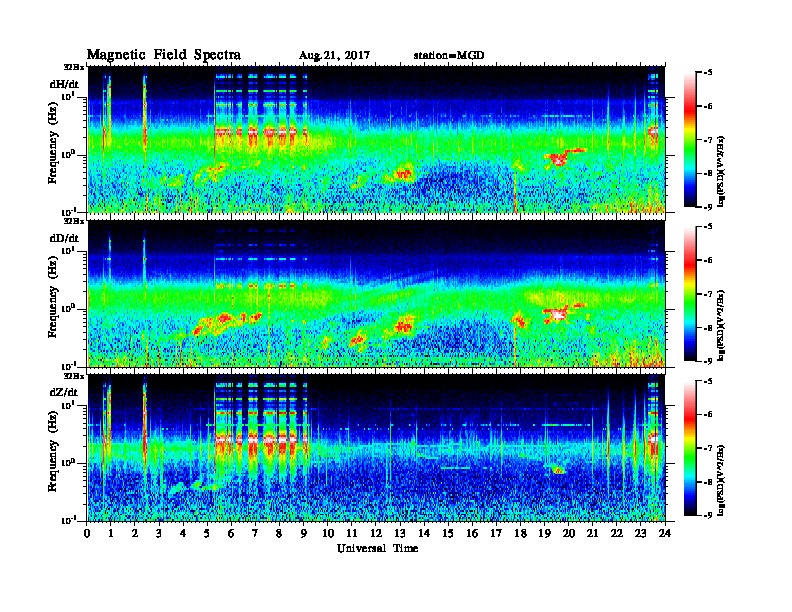792x612 pixels.
Task: Click hour tick label '19' on time axis
Action: [x=544, y=533]
